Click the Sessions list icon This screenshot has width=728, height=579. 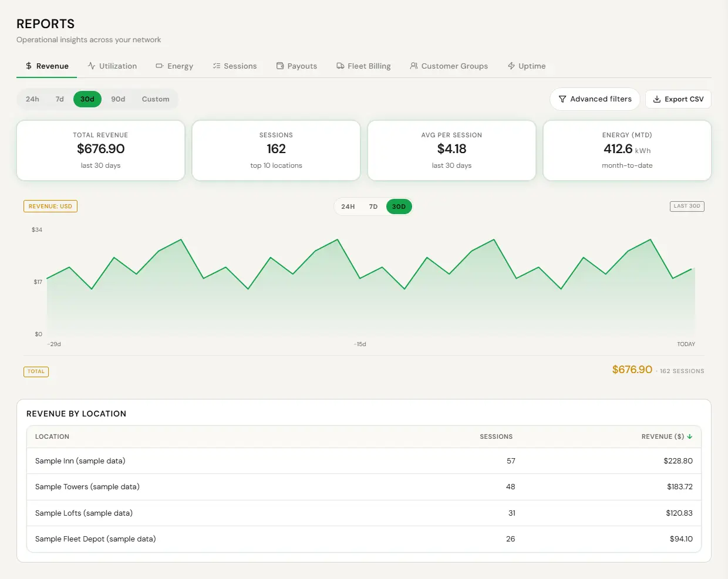[217, 66]
